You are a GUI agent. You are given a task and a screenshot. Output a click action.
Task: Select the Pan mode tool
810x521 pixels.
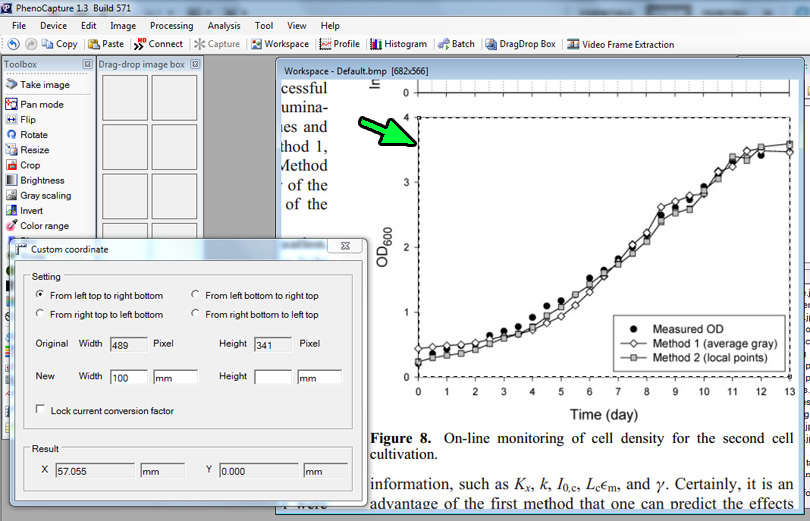(41, 104)
